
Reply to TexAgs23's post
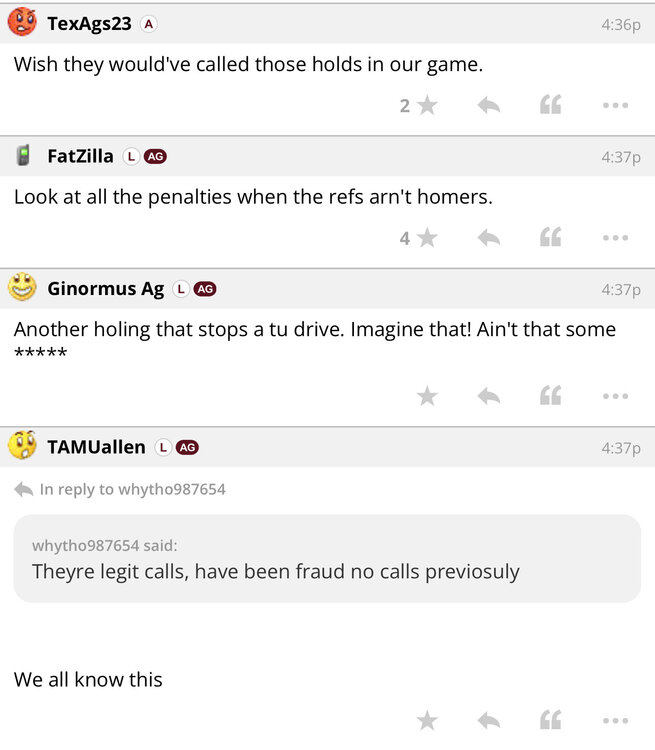(x=488, y=105)
